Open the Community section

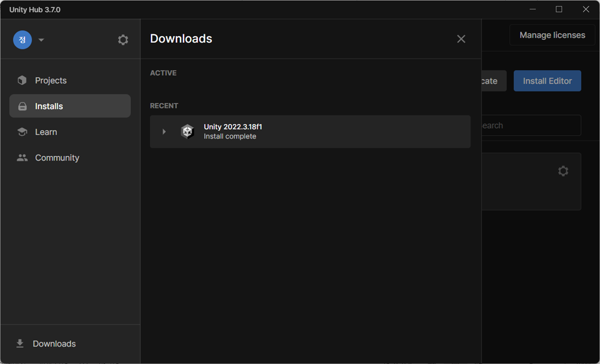tap(70, 157)
